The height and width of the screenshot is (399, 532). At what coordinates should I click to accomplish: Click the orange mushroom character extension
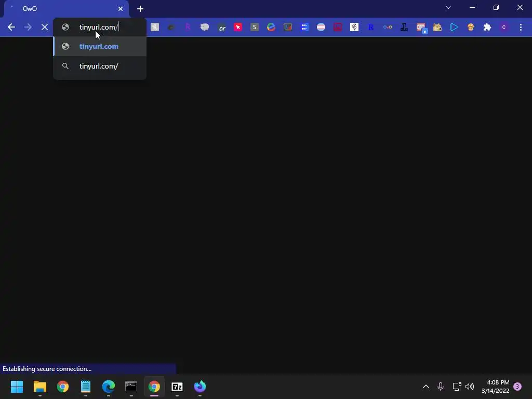[x=471, y=27]
